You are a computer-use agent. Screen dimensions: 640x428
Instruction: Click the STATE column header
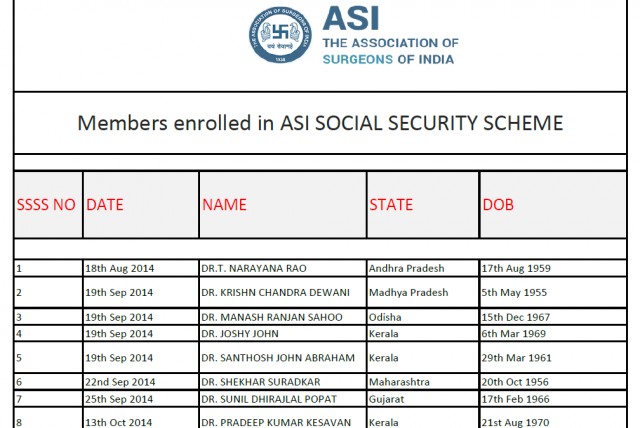coord(391,205)
